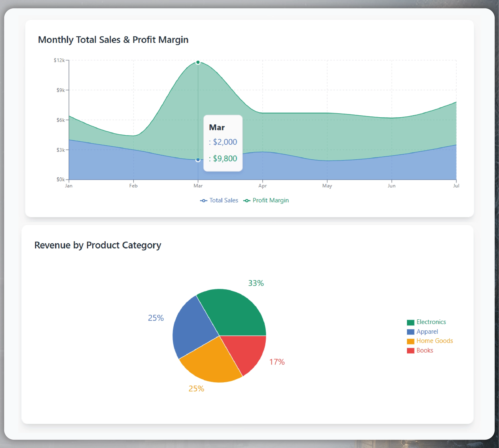Click the $9k y-axis label
Screen dimensions: 499x448
(61, 90)
